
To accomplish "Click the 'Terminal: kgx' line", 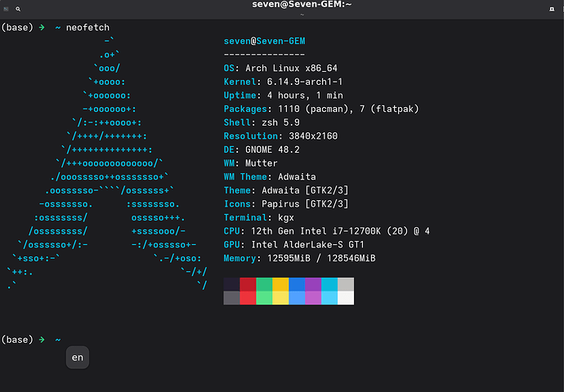I will point(258,218).
